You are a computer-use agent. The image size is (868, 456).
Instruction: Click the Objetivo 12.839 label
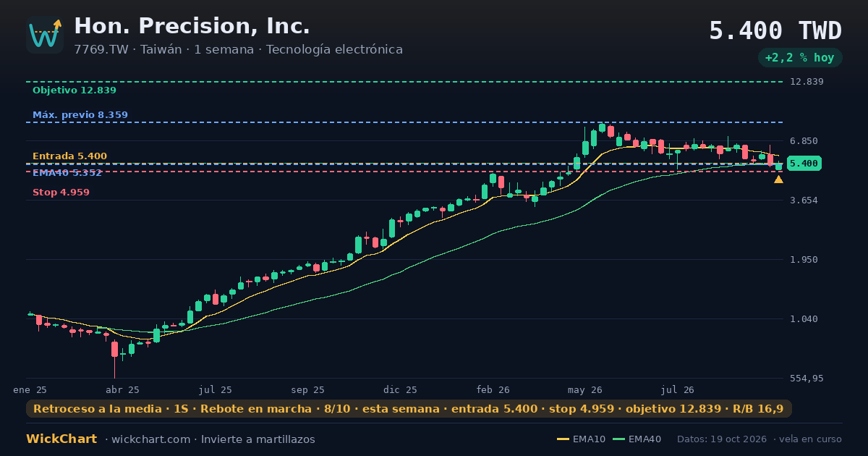[x=74, y=90]
